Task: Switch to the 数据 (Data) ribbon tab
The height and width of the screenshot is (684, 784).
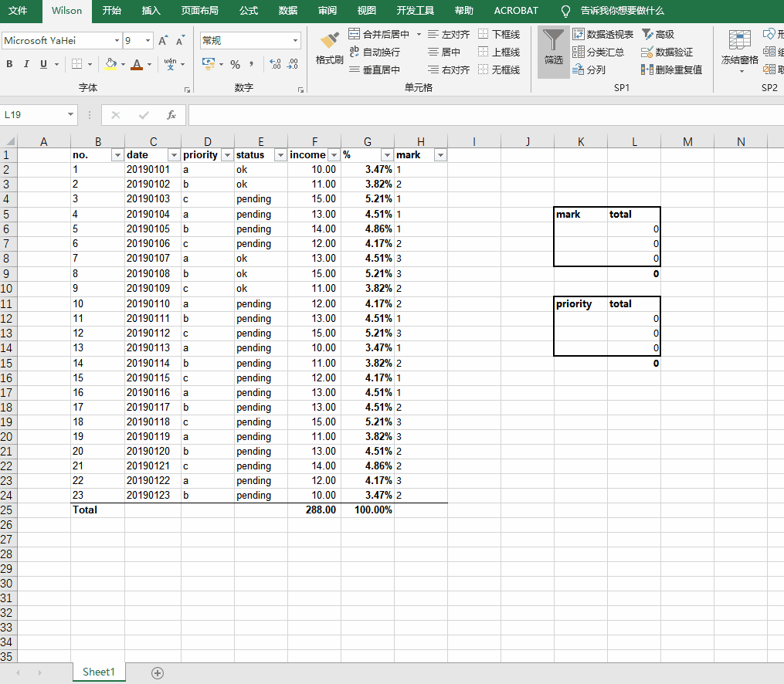Action: [x=287, y=11]
